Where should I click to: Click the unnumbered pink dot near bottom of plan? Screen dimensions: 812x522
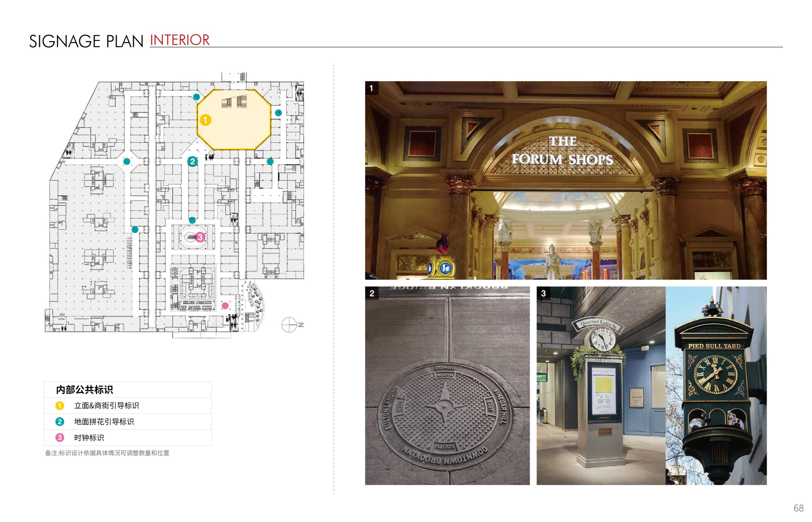(225, 306)
